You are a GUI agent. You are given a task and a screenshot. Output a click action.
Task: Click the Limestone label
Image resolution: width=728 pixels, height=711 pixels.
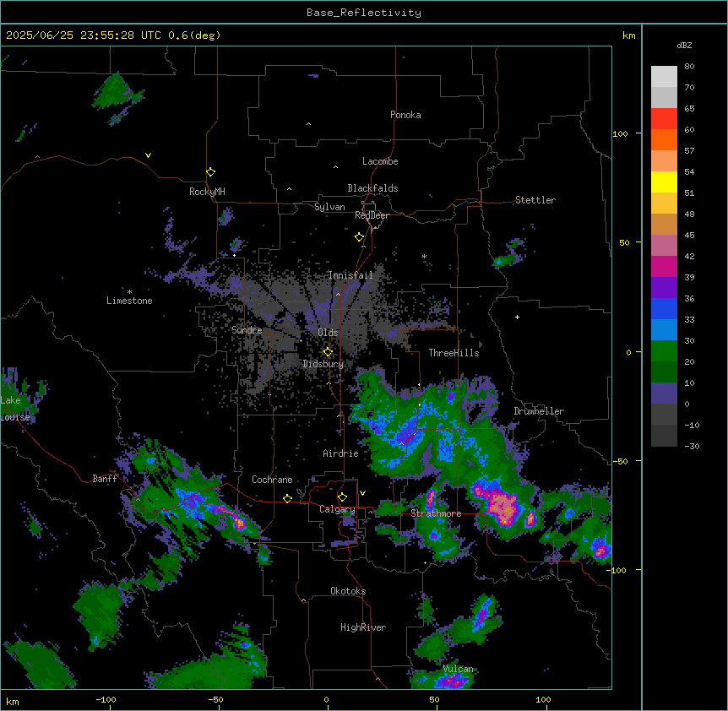(x=129, y=301)
